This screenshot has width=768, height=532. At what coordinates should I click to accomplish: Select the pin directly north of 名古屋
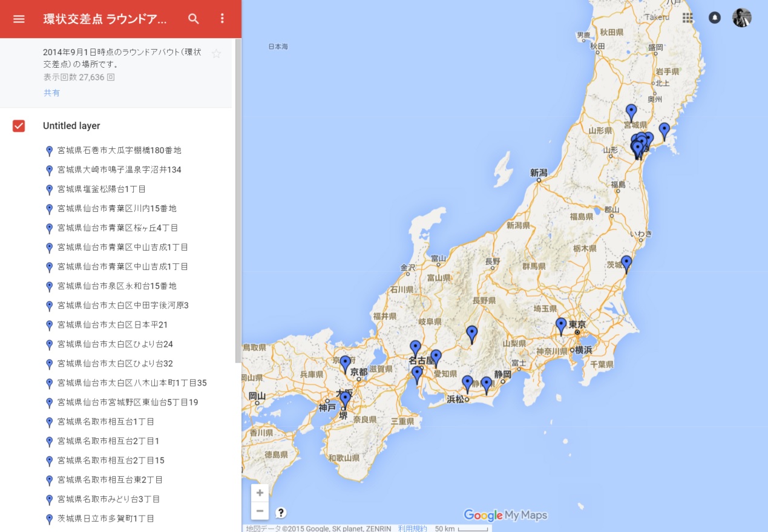[x=415, y=349]
